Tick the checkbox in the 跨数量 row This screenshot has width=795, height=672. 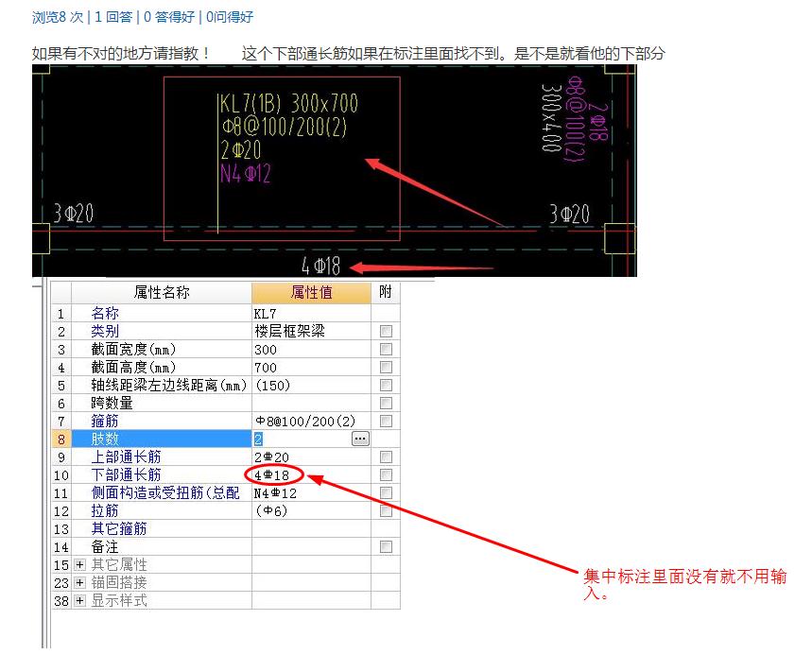pos(386,403)
